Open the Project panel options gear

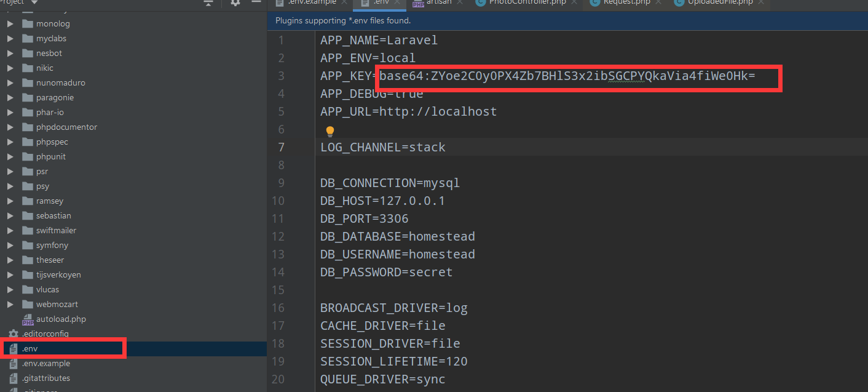click(x=236, y=4)
